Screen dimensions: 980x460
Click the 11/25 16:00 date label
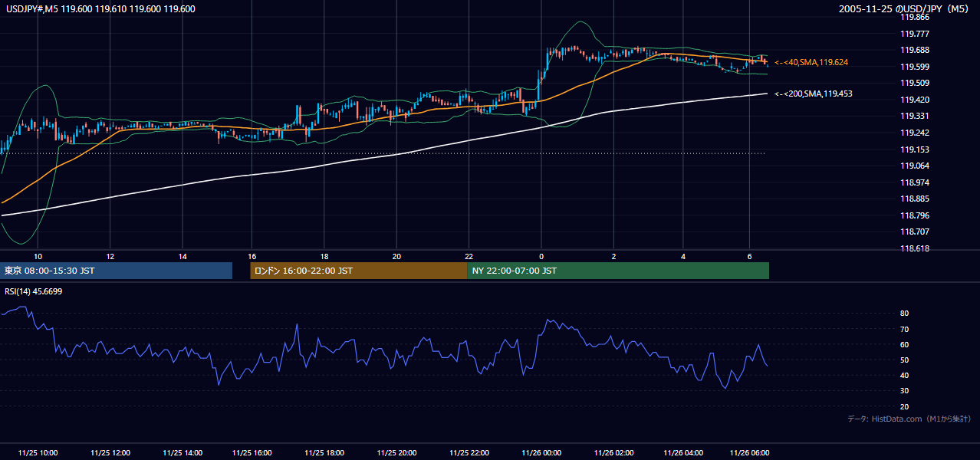(252, 452)
